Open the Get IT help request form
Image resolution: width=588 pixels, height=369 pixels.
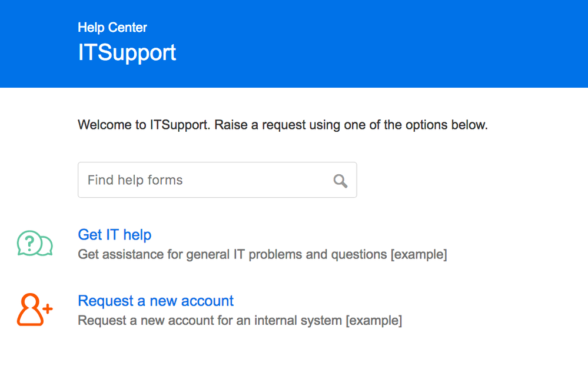[114, 234]
